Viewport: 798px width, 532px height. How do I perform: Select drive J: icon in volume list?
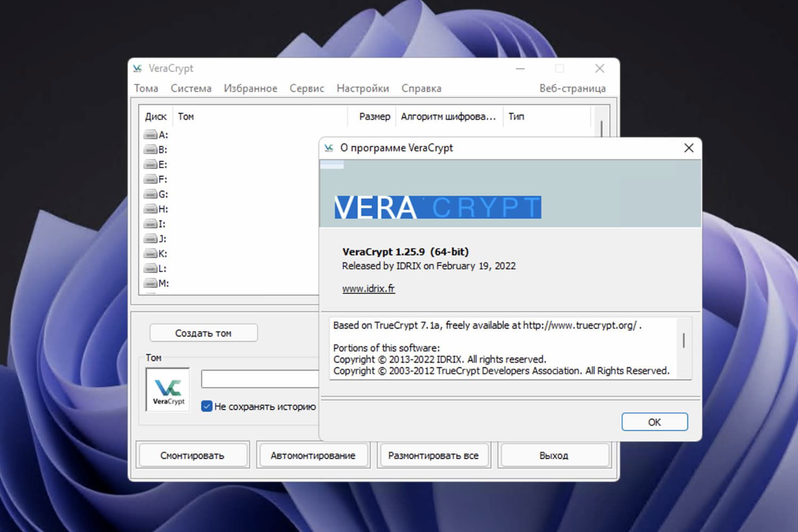pos(151,239)
